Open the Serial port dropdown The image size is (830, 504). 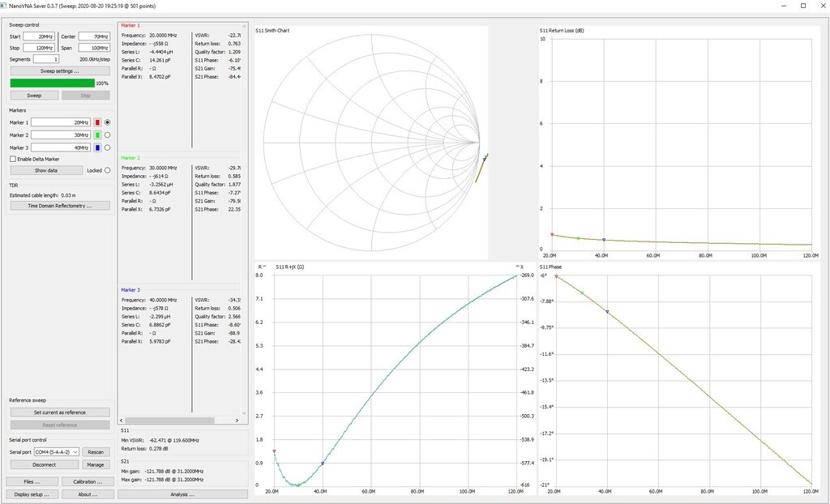[57, 452]
